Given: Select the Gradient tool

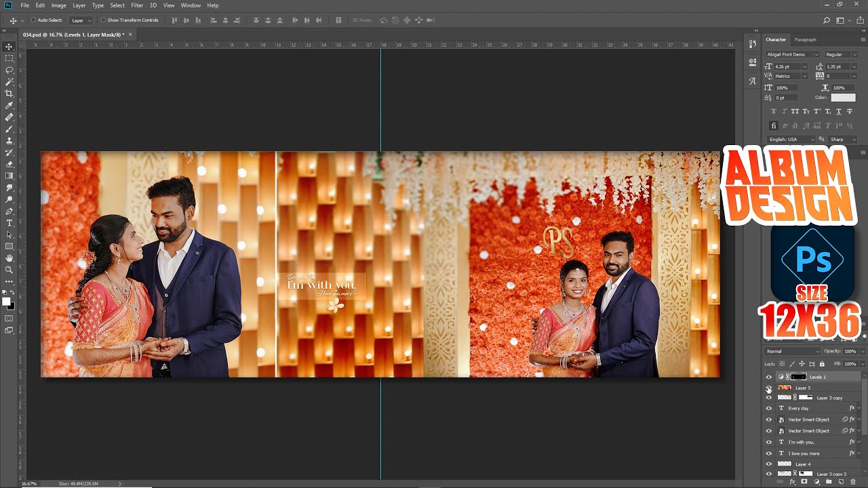Looking at the screenshot, I should tap(9, 176).
